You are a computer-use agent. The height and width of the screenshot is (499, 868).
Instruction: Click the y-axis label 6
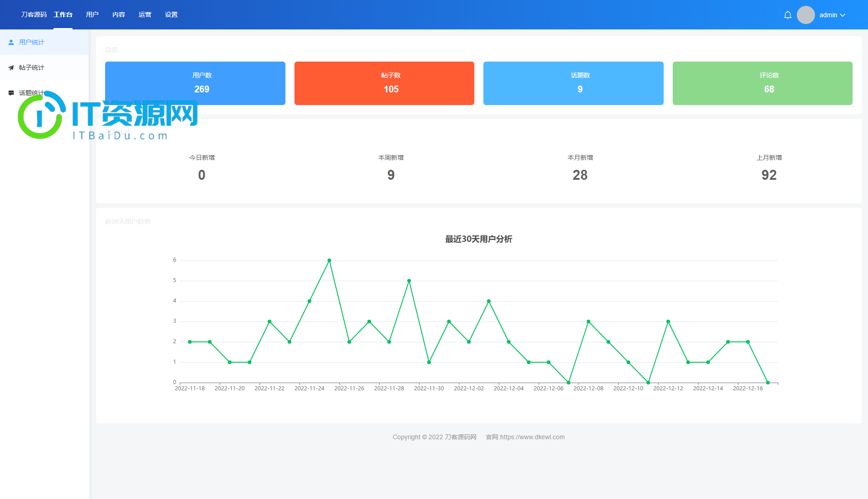[174, 260]
